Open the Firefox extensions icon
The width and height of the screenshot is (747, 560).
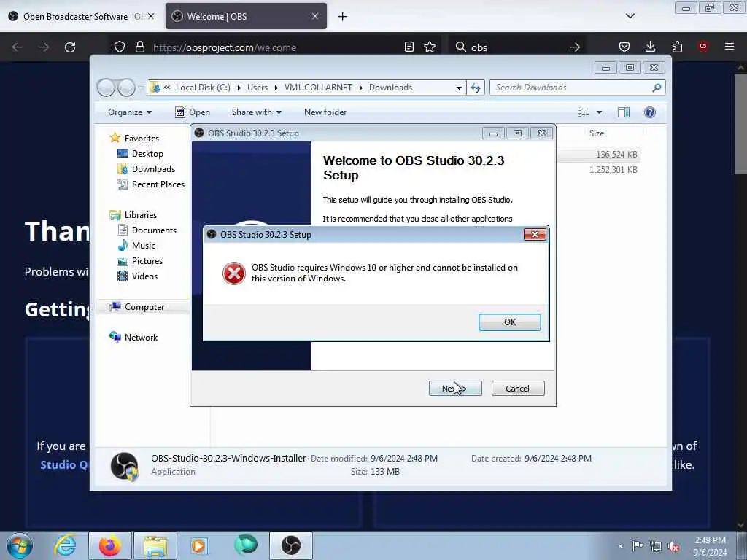tap(677, 47)
